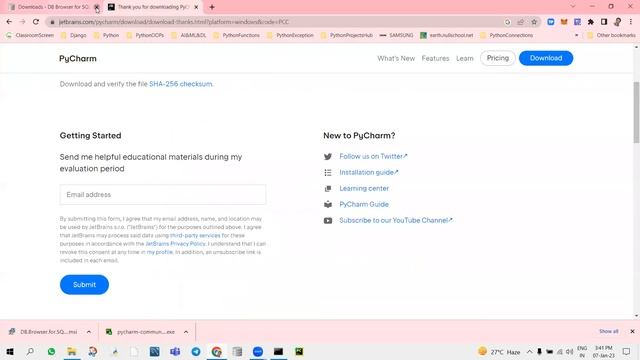Focus the Email address field
Screen dimensions: 640x360
163,195
